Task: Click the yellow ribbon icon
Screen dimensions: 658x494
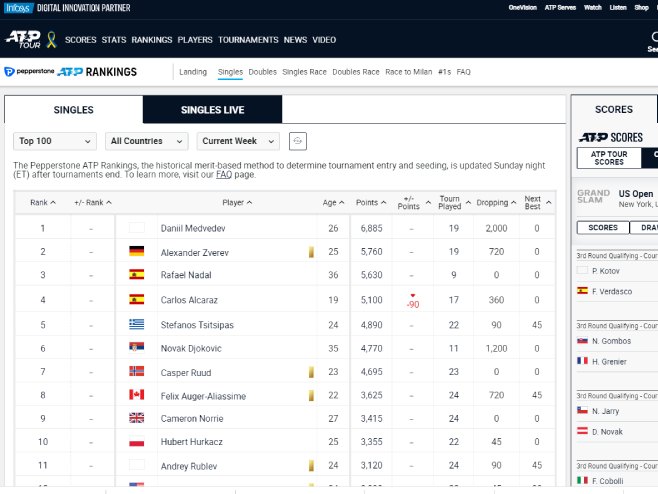Action: 52,39
